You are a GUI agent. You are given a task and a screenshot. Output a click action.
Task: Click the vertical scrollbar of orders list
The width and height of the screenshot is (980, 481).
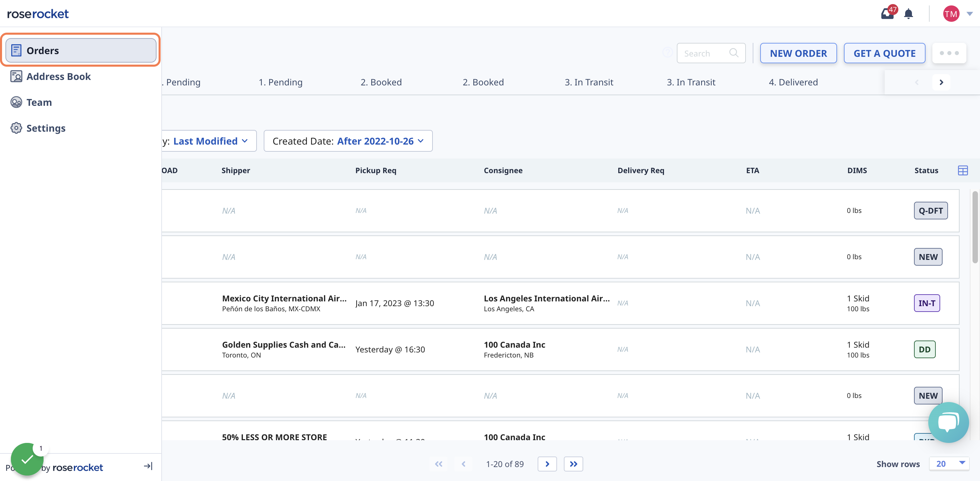975,227
